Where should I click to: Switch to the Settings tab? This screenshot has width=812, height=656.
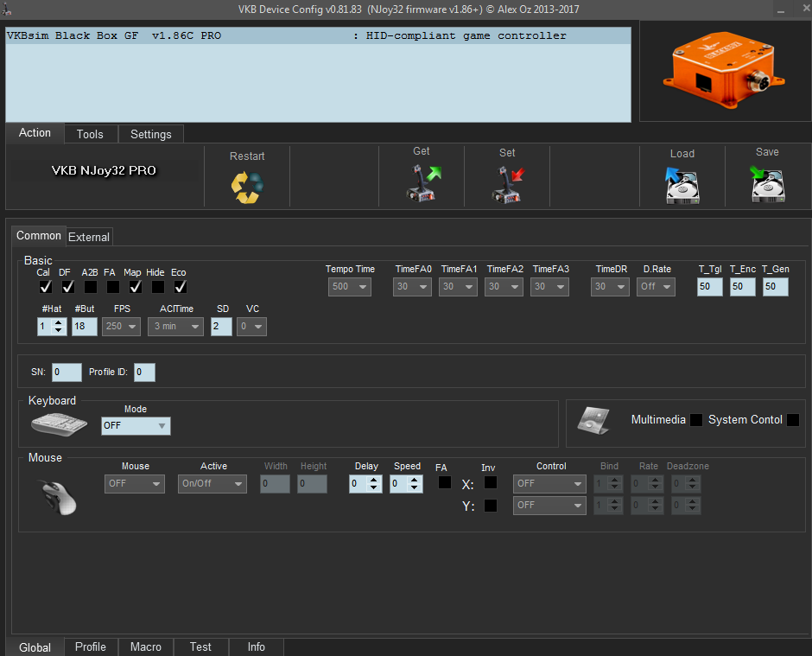tap(150, 134)
